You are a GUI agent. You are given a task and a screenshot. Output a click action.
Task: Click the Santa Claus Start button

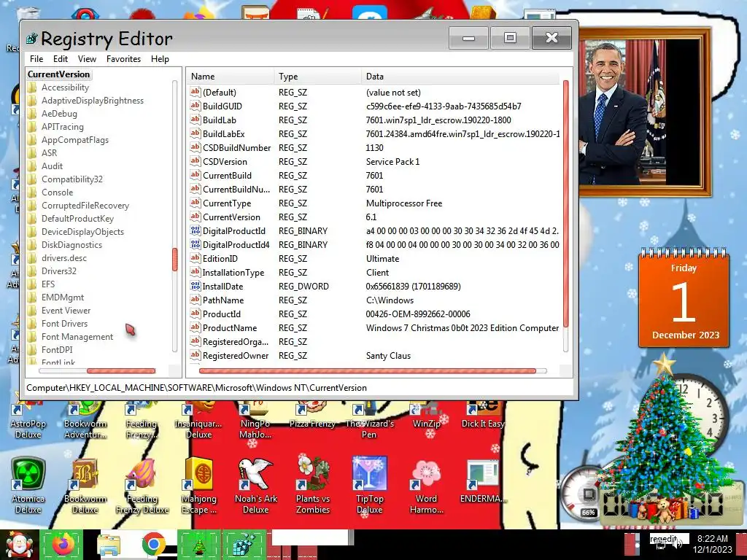point(19,545)
